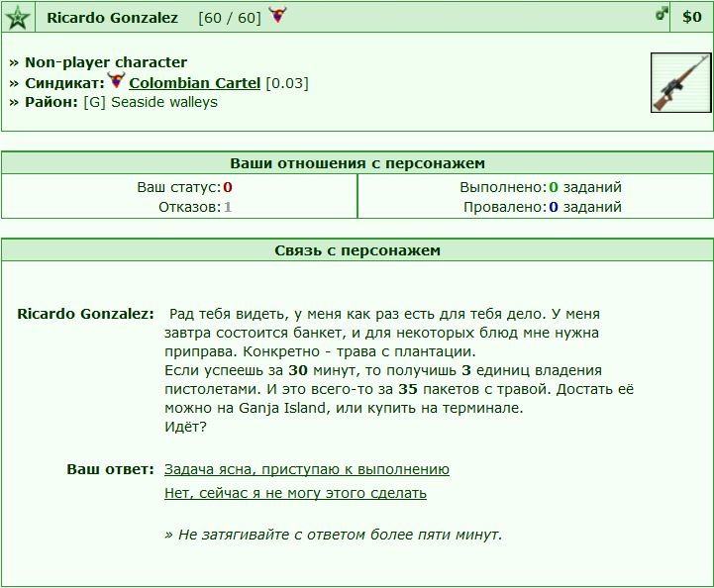Accept the task: Задача ясна, приступаю к выполнению

tap(307, 469)
